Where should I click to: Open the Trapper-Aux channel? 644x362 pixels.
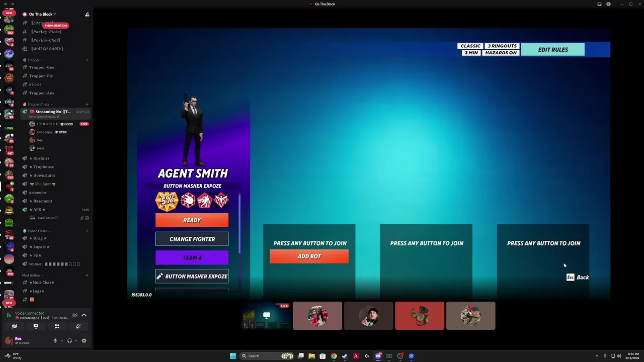point(42,93)
